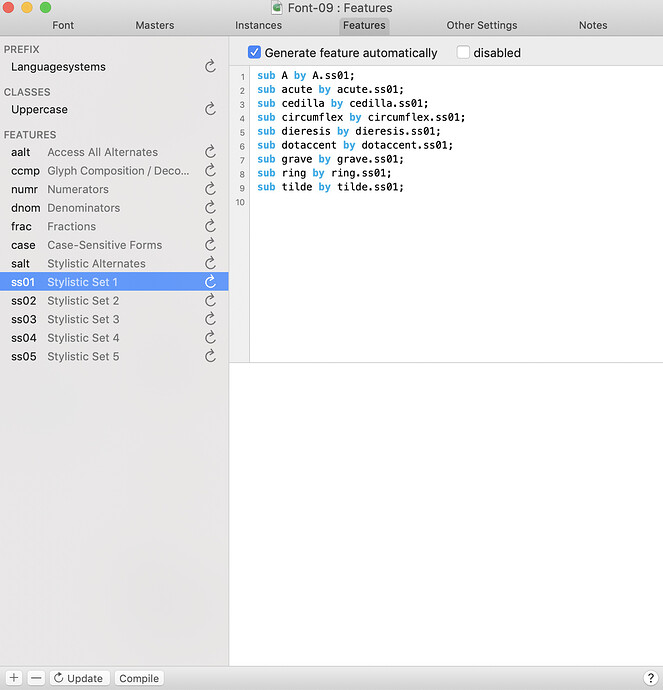
Task: Refresh the Uppercase class
Action: pyautogui.click(x=210, y=109)
